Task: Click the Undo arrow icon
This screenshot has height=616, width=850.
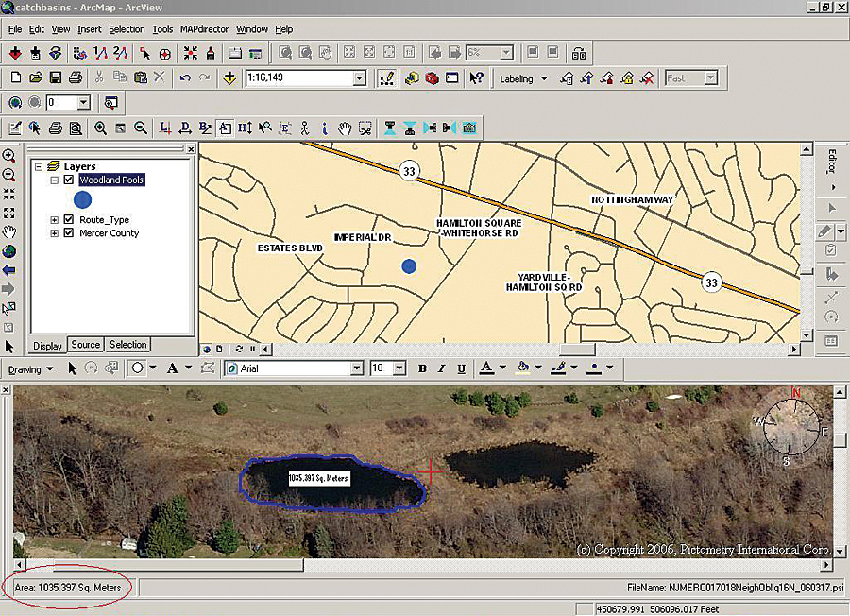Action: 185,78
